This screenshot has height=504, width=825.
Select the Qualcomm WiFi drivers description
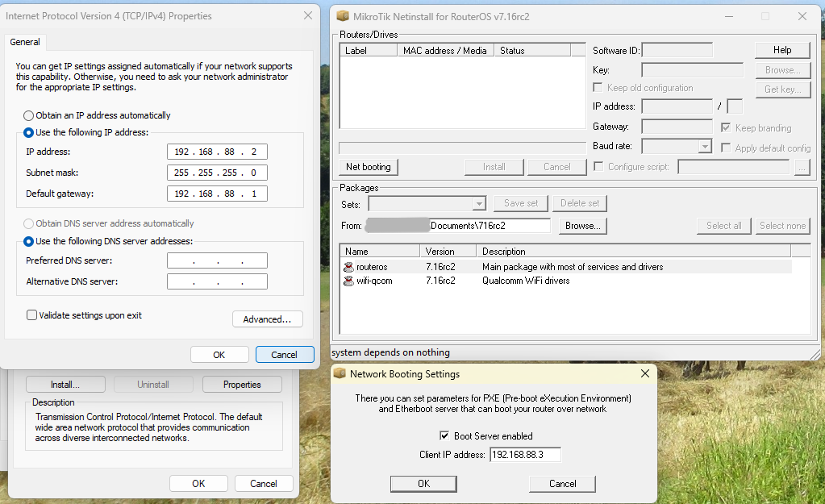point(526,281)
